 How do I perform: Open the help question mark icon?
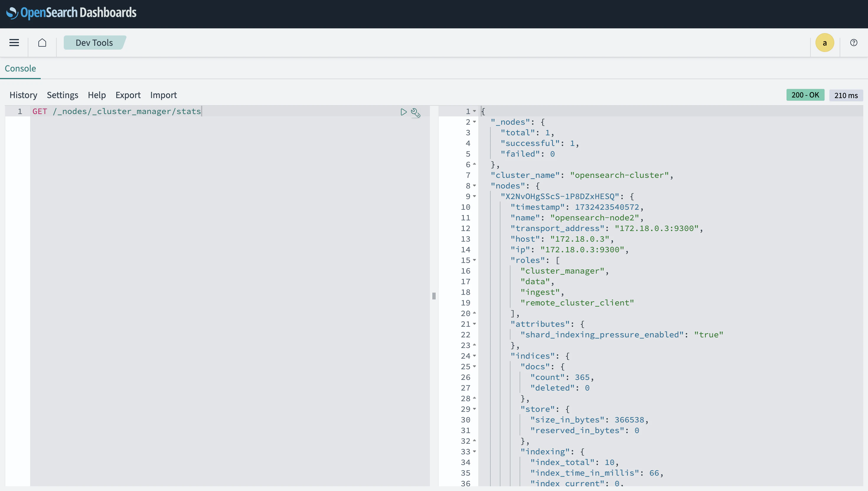pos(854,43)
